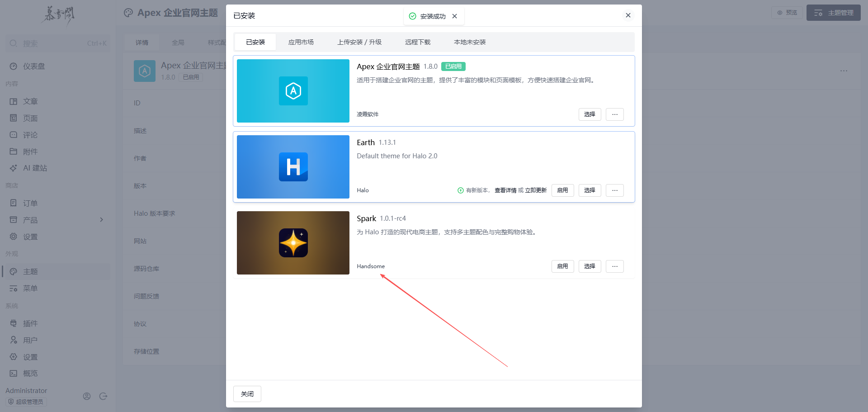The width and height of the screenshot is (868, 412).
Task: Click the Spark theme star thumbnail
Action: (x=293, y=243)
